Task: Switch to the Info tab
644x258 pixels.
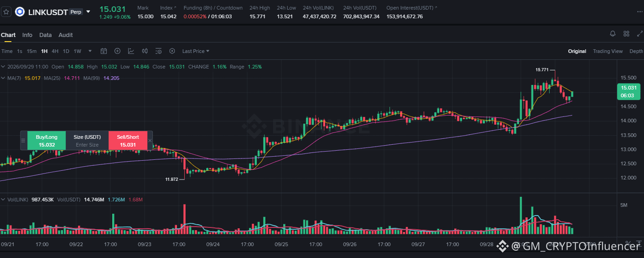Action: (27, 35)
